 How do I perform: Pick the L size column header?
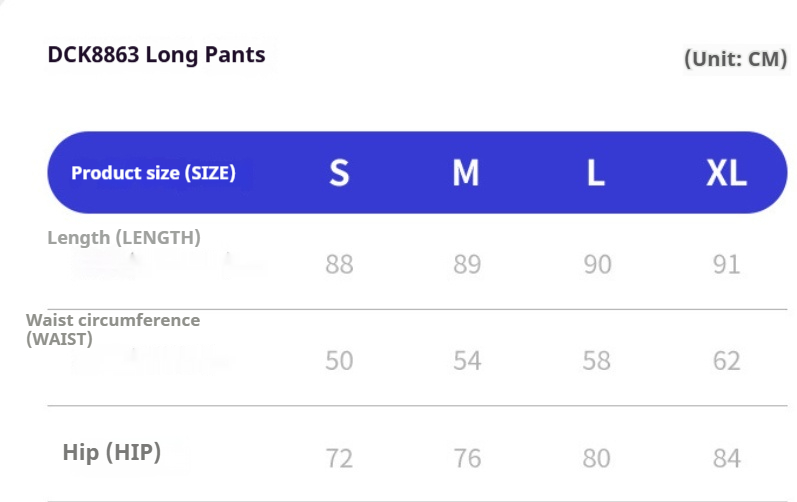[596, 173]
